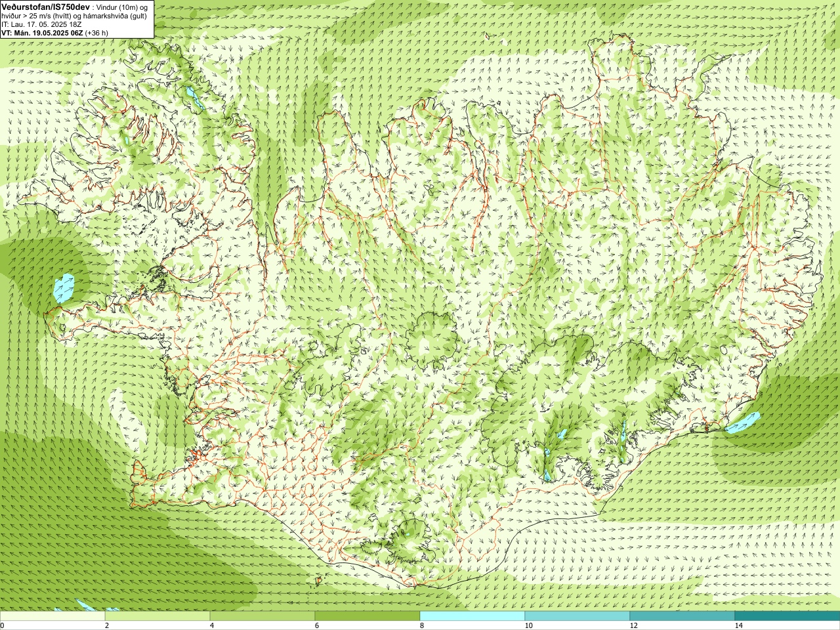Image resolution: width=840 pixels, height=630 pixels.
Task: Click the scale label '14'
Action: click(738, 625)
